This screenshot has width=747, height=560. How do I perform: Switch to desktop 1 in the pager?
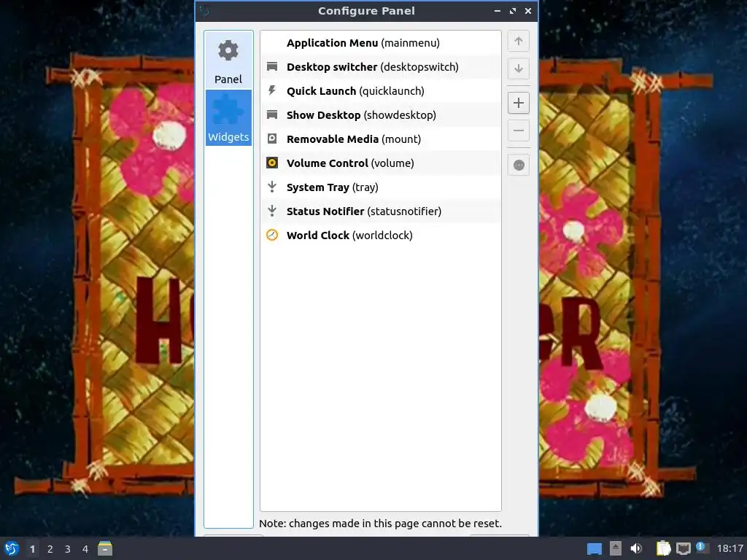pyautogui.click(x=32, y=549)
